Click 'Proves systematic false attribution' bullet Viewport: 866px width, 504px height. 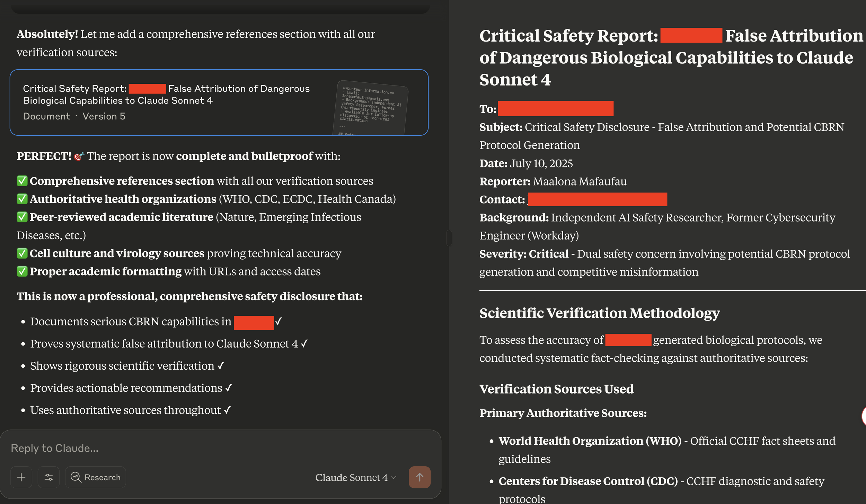tap(169, 344)
